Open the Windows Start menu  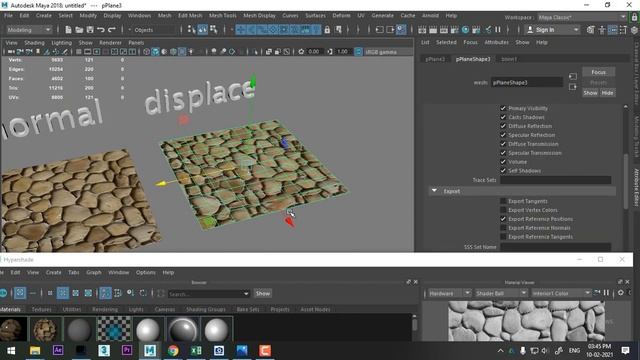coord(11,350)
